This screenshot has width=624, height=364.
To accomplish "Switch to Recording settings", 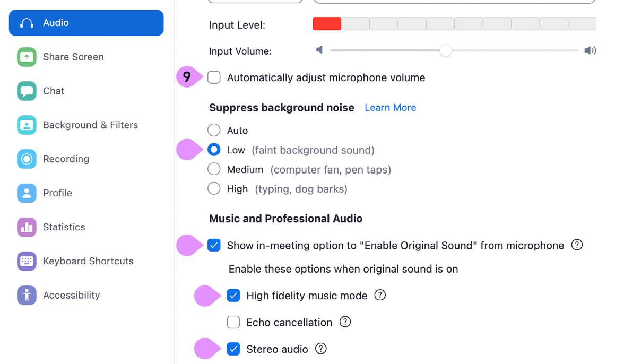I will click(x=86, y=159).
